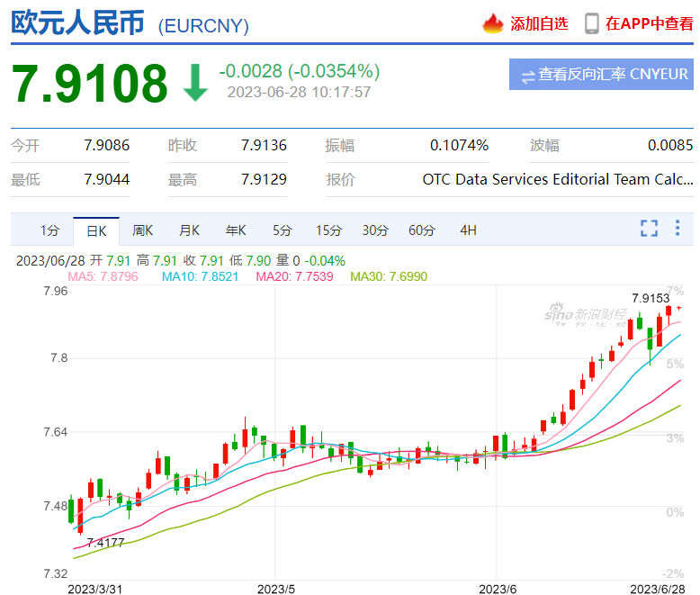Choose the 4H interval tab

tap(468, 230)
